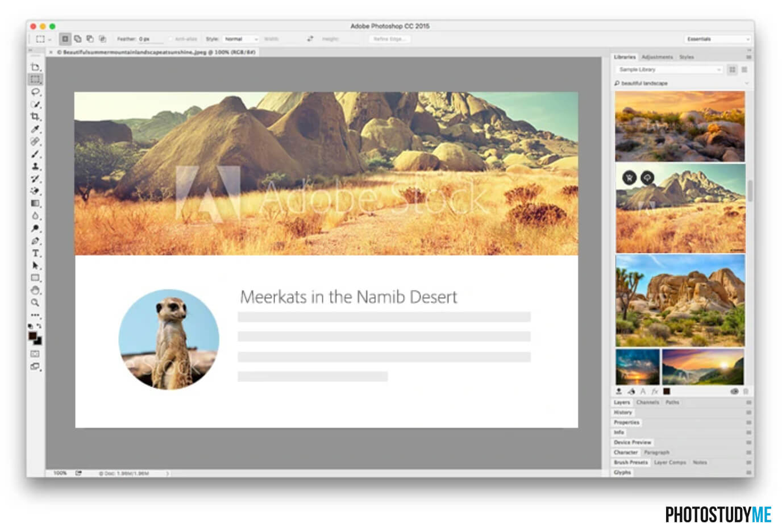Show library items as grid view

coord(732,69)
